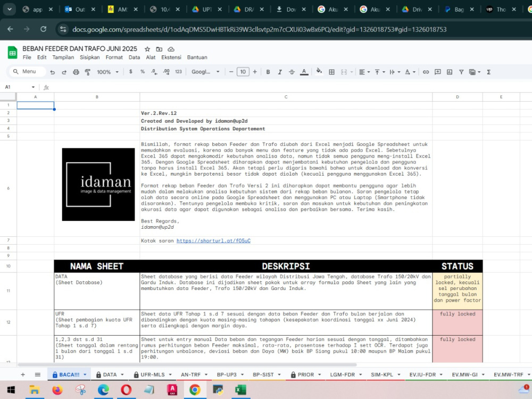This screenshot has height=399, width=532.
Task: Open functions sigma icon
Action: click(489, 72)
